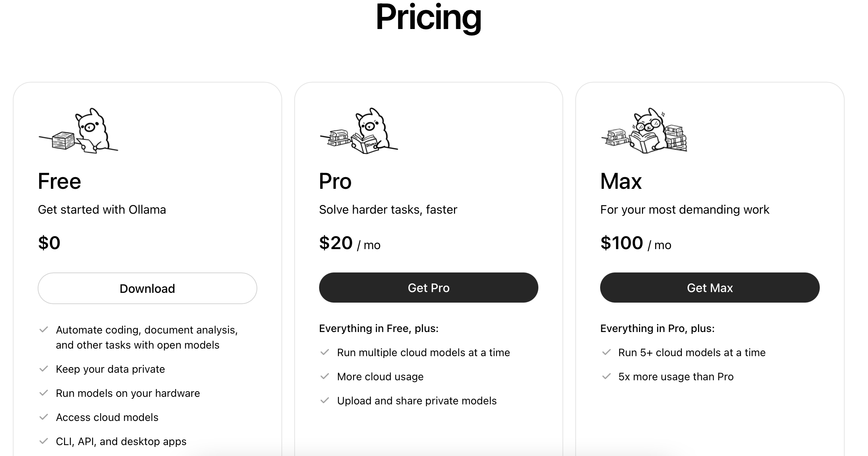Click the Free plan title
Image resolution: width=868 pixels, height=456 pixels.
point(60,181)
